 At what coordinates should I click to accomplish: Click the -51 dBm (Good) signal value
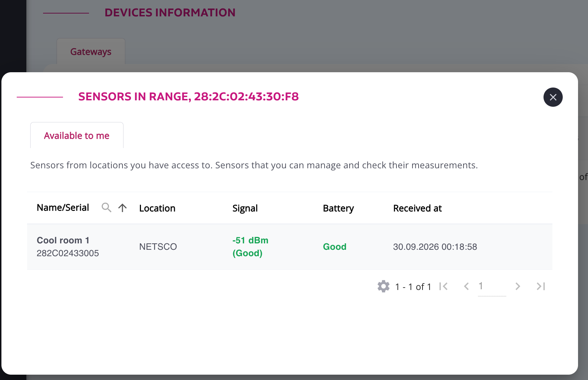250,247
